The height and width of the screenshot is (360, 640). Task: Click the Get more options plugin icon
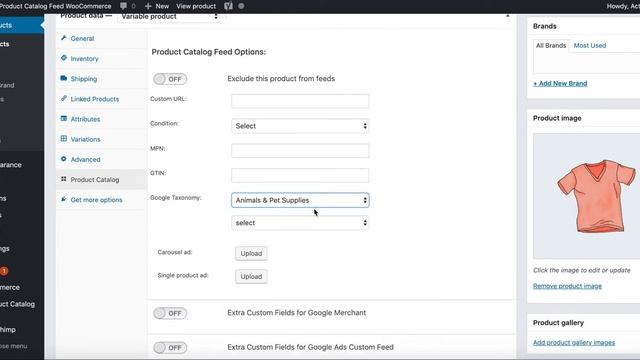64,199
